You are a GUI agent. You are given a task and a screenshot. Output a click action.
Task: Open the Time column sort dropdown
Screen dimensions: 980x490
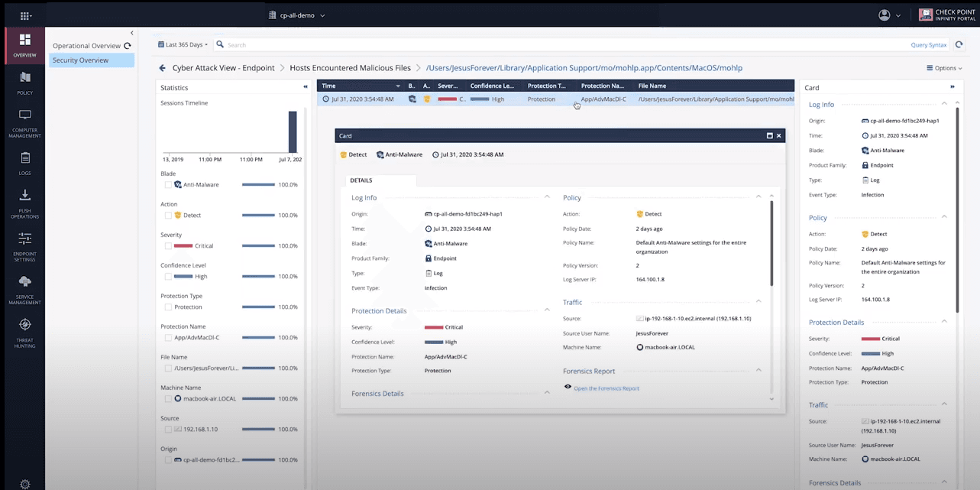point(398,86)
